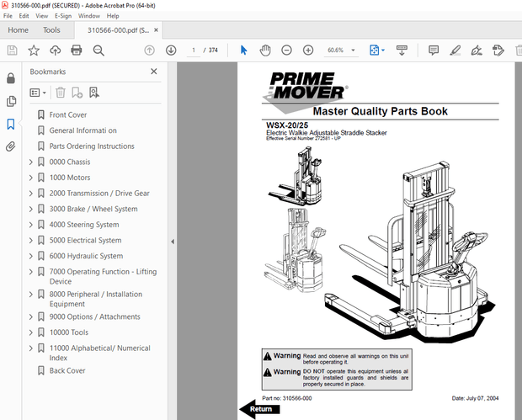Switch to the Home tab
522x420 pixels.
click(x=18, y=30)
